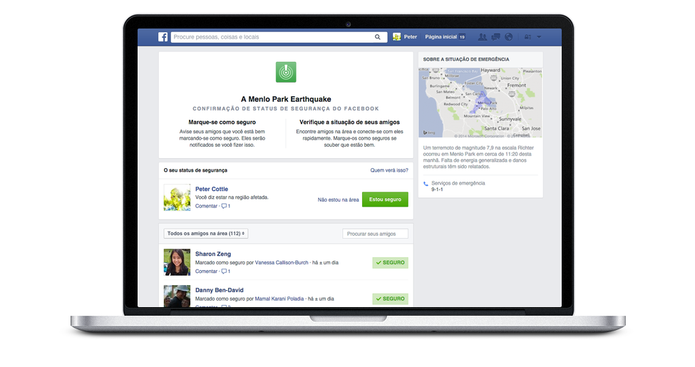
Task: Click the O seu status de segurança label
Action: [195, 170]
